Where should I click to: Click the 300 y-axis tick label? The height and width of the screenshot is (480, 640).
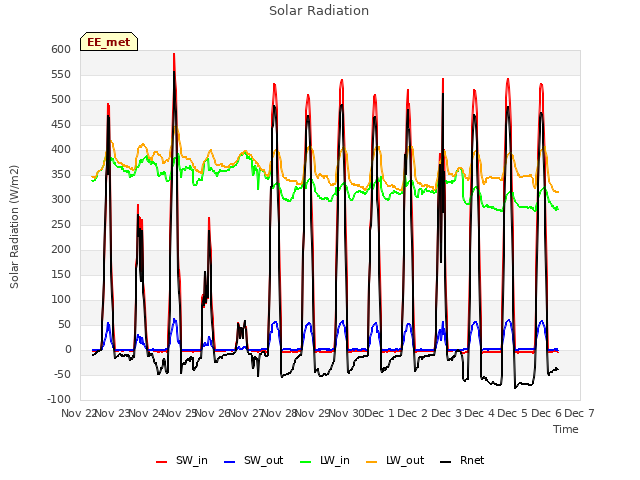(x=61, y=200)
